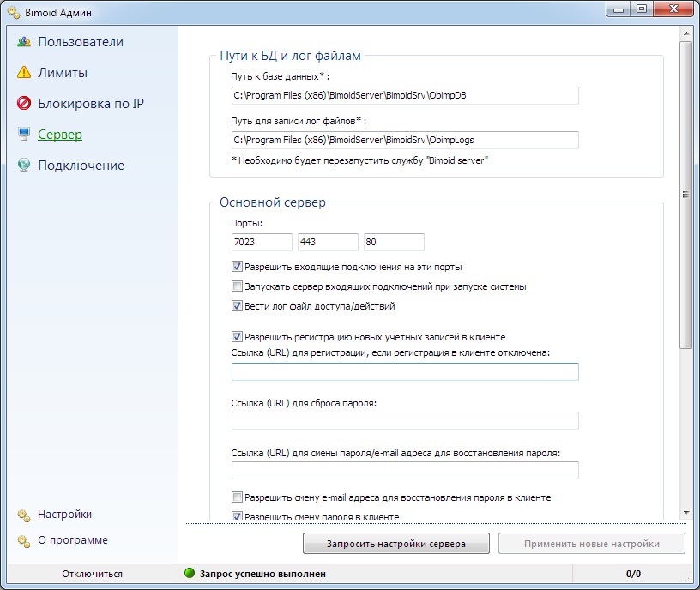Click the database path field
This screenshot has height=590, width=700.
click(x=405, y=95)
